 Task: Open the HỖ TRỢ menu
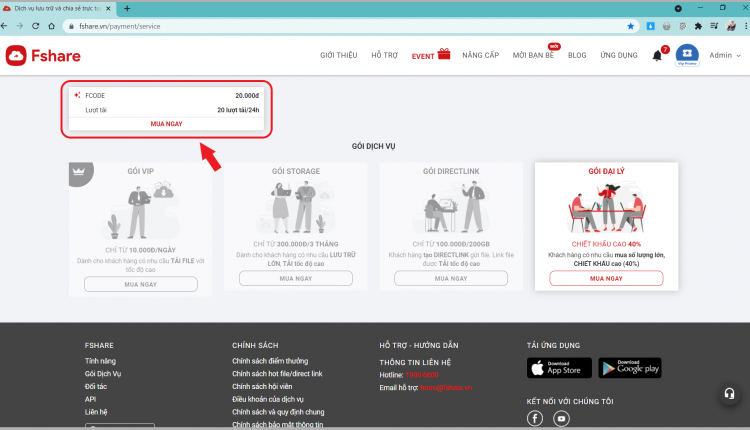(x=385, y=55)
